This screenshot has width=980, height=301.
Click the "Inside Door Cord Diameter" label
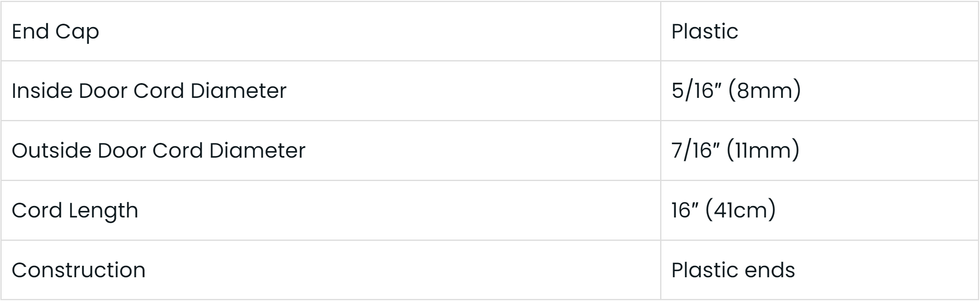coord(149,91)
